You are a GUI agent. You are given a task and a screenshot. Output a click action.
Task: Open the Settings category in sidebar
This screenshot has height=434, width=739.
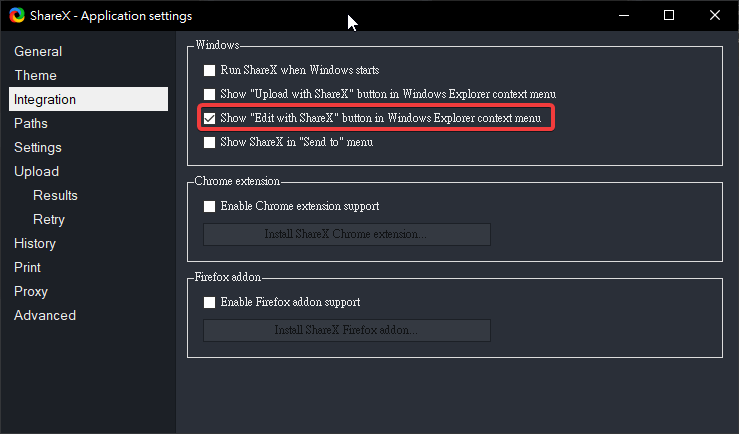pos(38,147)
